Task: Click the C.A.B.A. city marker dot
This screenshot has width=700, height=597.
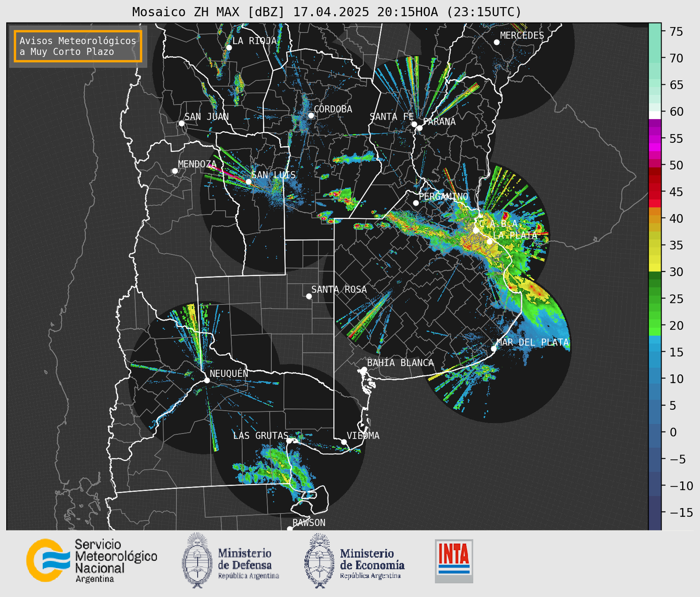Action: click(476, 230)
